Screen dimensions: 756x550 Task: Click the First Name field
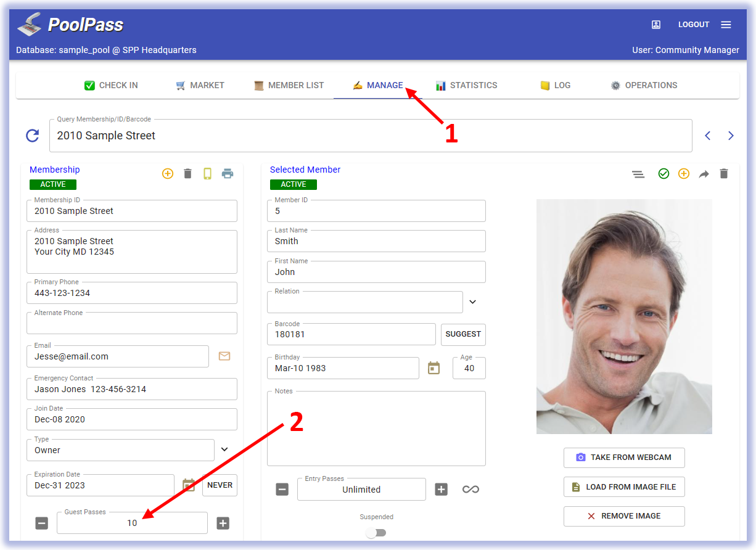pos(376,272)
